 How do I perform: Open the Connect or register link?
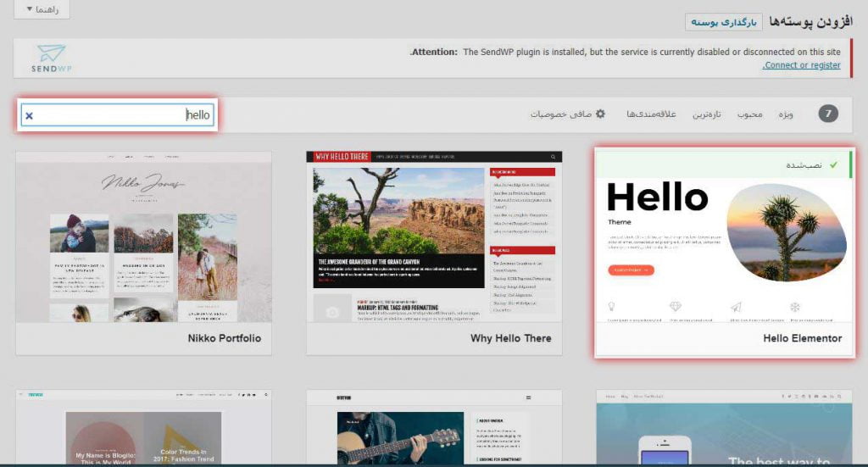tap(801, 65)
